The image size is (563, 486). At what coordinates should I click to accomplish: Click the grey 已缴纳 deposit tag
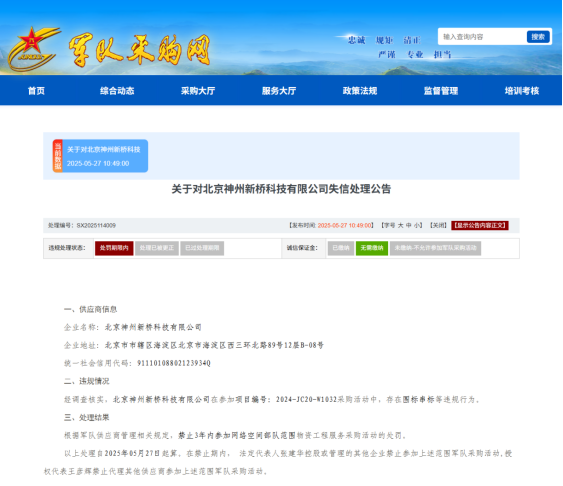341,248
